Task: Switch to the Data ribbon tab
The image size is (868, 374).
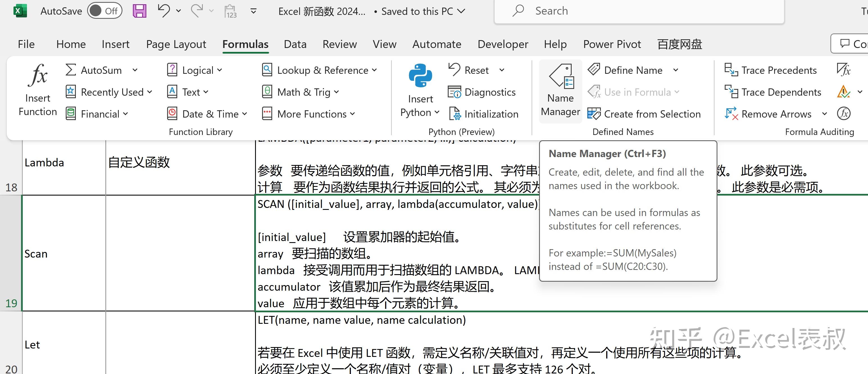Action: click(x=295, y=44)
